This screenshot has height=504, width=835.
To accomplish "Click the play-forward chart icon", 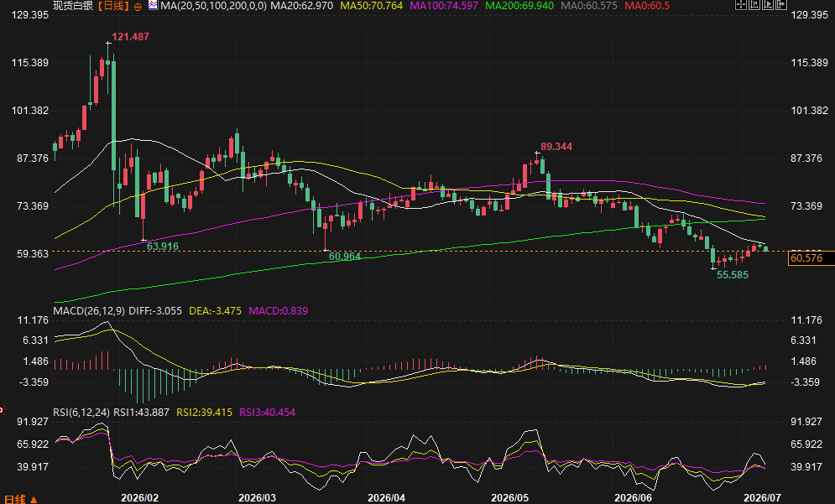I will click(x=768, y=5).
